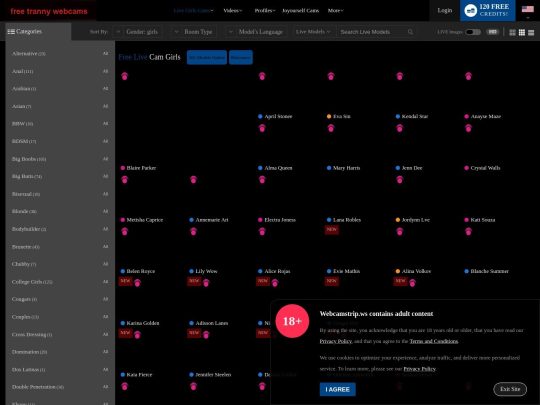
Task: Click the credits icon beside 120 FREE
Action: 470,10
